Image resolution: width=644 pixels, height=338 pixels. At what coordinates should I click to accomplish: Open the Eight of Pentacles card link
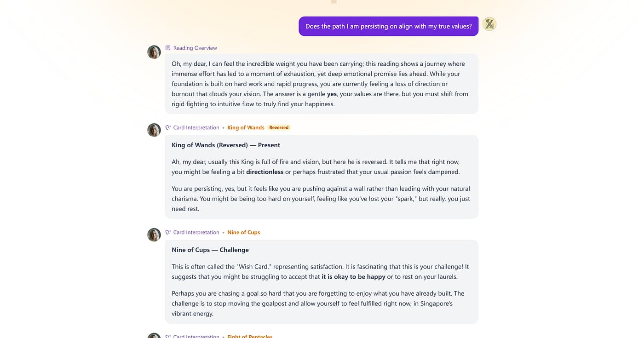(x=250, y=336)
